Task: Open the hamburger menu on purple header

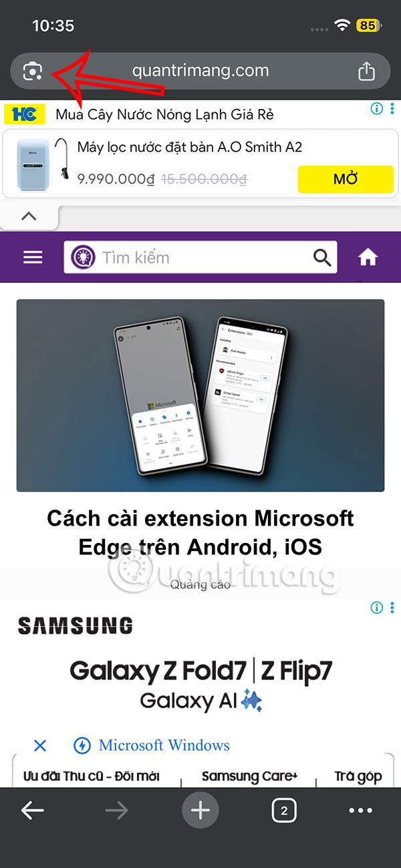Action: click(33, 257)
